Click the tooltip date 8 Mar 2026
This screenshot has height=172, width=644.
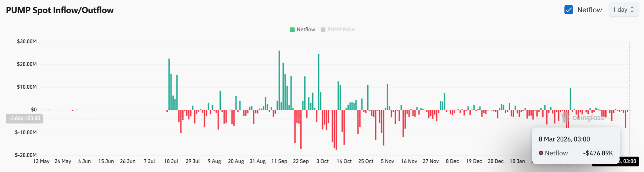[564, 139]
